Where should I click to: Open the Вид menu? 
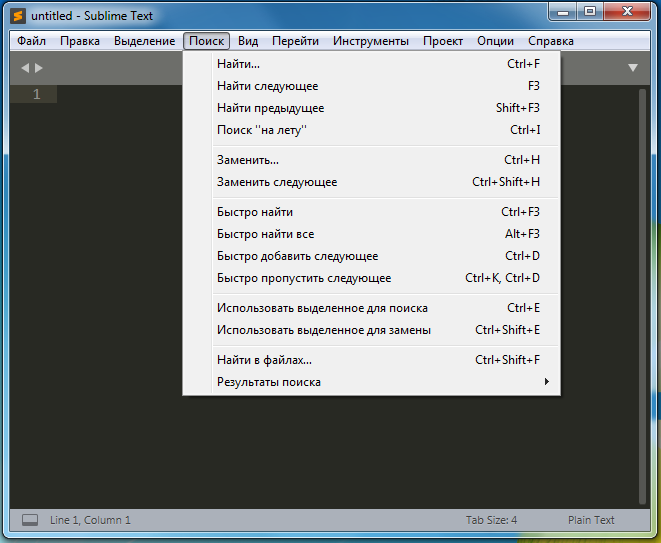(x=248, y=41)
